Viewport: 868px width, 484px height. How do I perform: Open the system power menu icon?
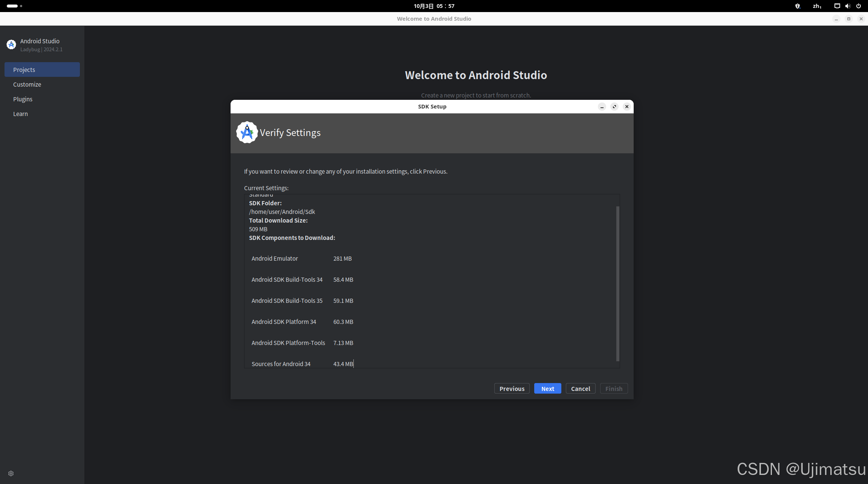pos(859,6)
